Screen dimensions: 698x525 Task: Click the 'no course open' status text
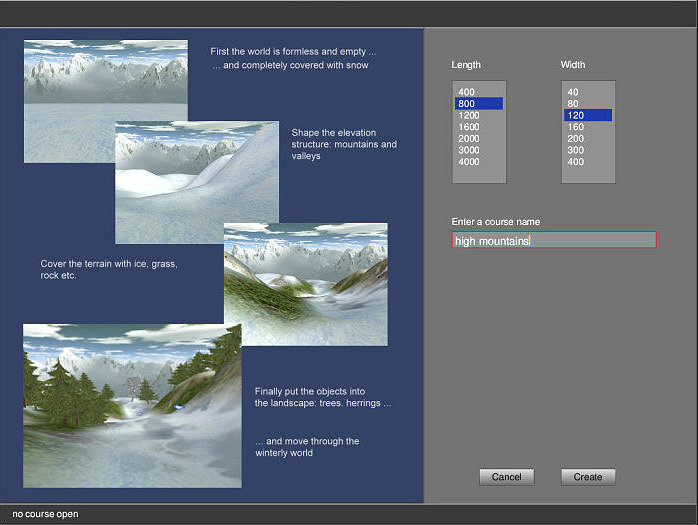point(45,514)
